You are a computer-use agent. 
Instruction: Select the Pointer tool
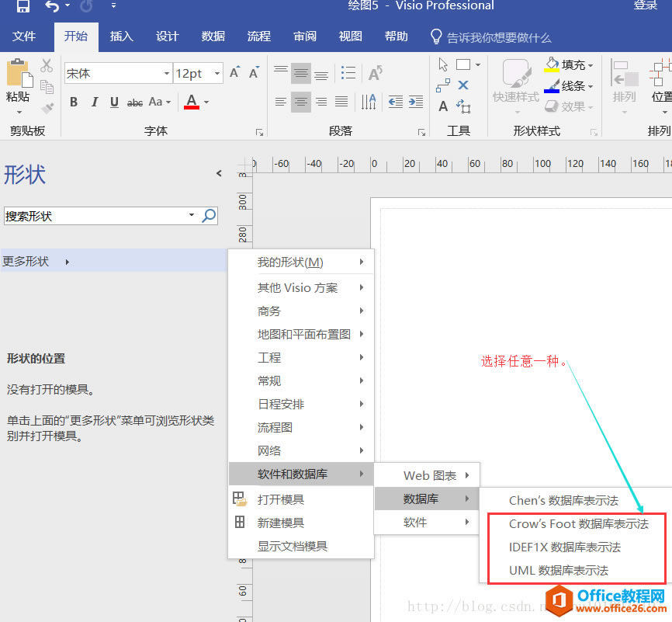[x=443, y=64]
